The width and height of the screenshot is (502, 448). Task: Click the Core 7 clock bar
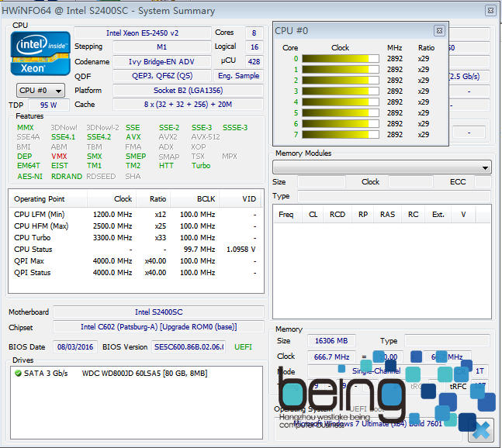pyautogui.click(x=341, y=135)
